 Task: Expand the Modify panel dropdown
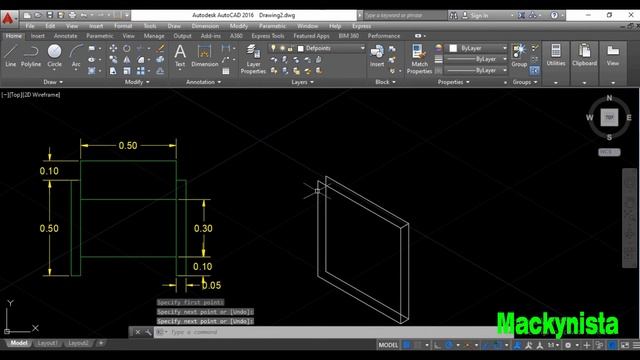tap(137, 82)
